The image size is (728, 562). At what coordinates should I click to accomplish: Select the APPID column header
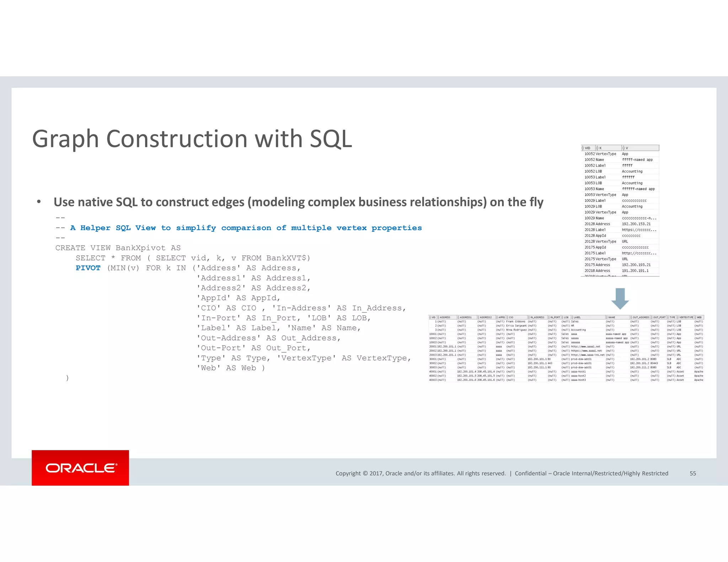(x=500, y=317)
